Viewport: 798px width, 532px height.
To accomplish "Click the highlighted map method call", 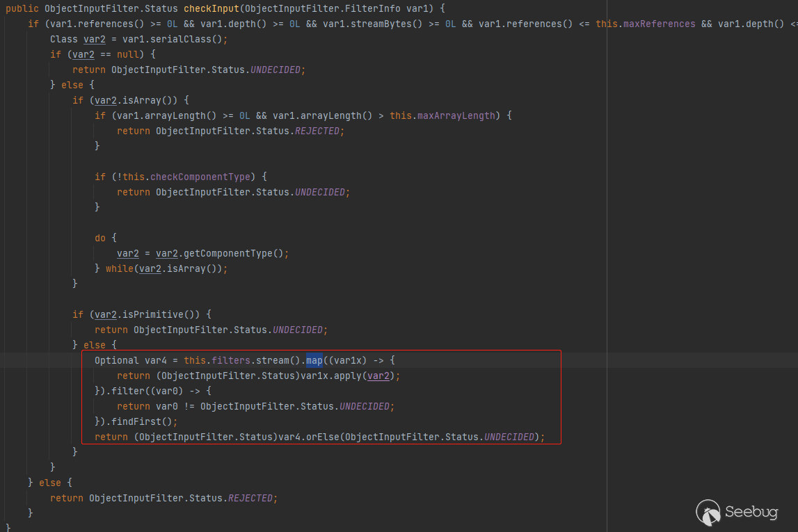I will point(314,360).
